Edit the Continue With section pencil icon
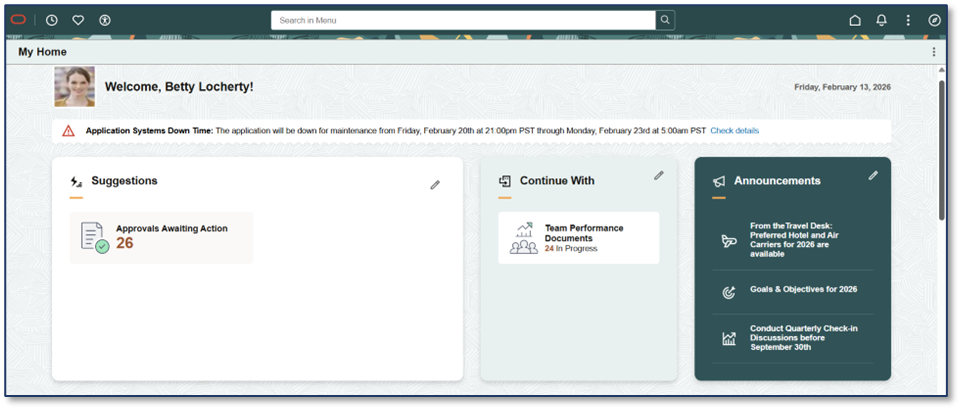961x410 pixels. point(659,175)
